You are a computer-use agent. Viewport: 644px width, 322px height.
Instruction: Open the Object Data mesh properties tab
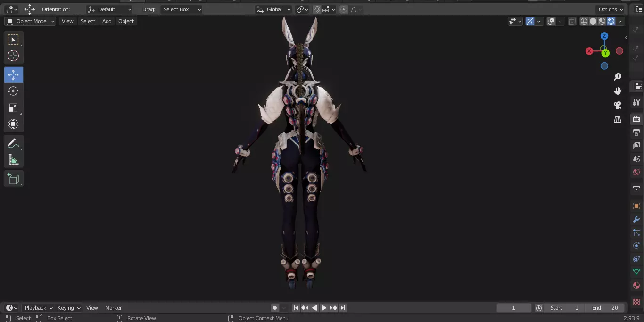[636, 272]
